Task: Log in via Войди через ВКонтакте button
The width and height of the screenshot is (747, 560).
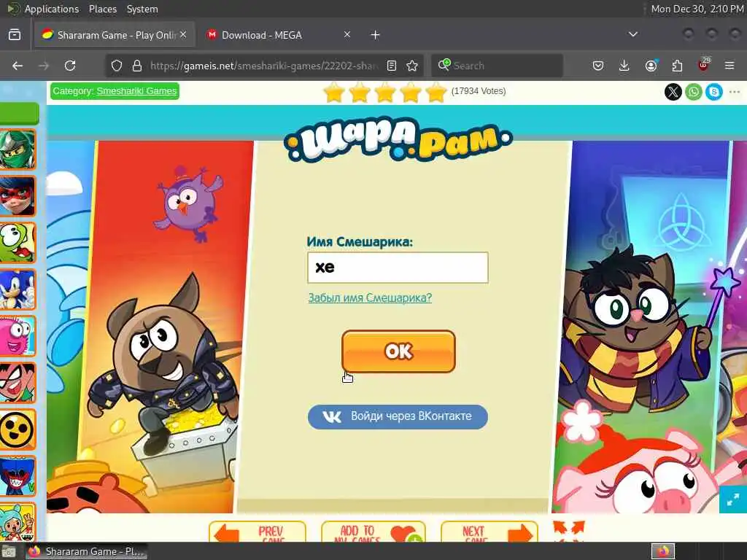Action: [398, 416]
